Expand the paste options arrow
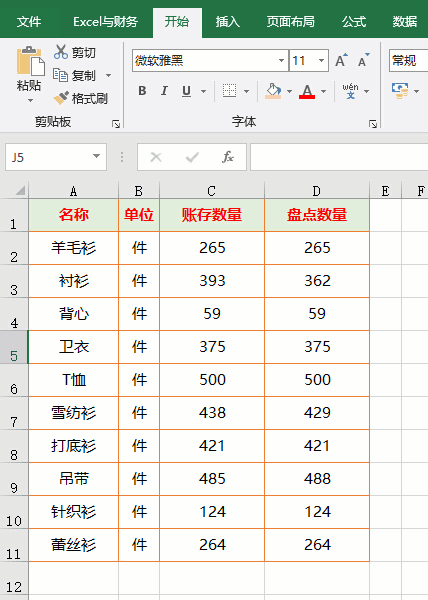The image size is (428, 600). (x=30, y=101)
